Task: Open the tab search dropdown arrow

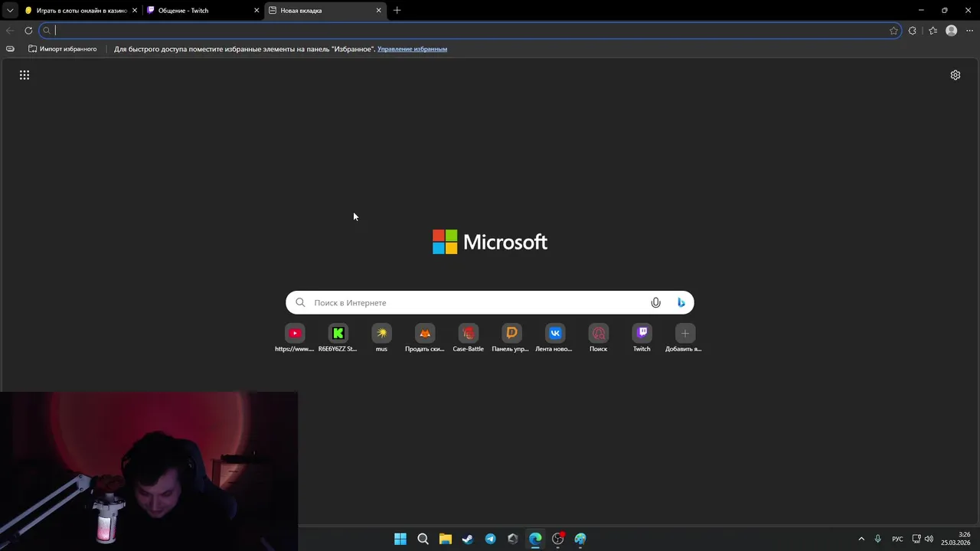Action: pyautogui.click(x=10, y=11)
